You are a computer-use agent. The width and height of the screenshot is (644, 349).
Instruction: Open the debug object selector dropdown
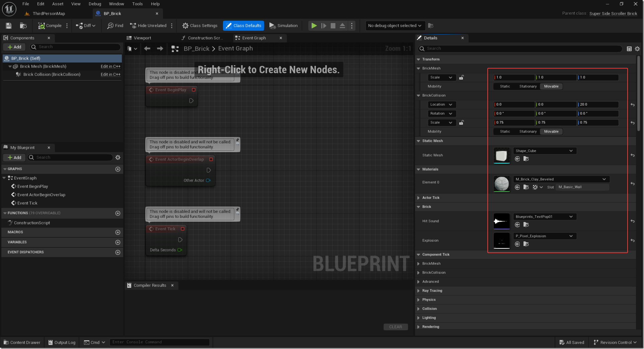click(x=395, y=26)
